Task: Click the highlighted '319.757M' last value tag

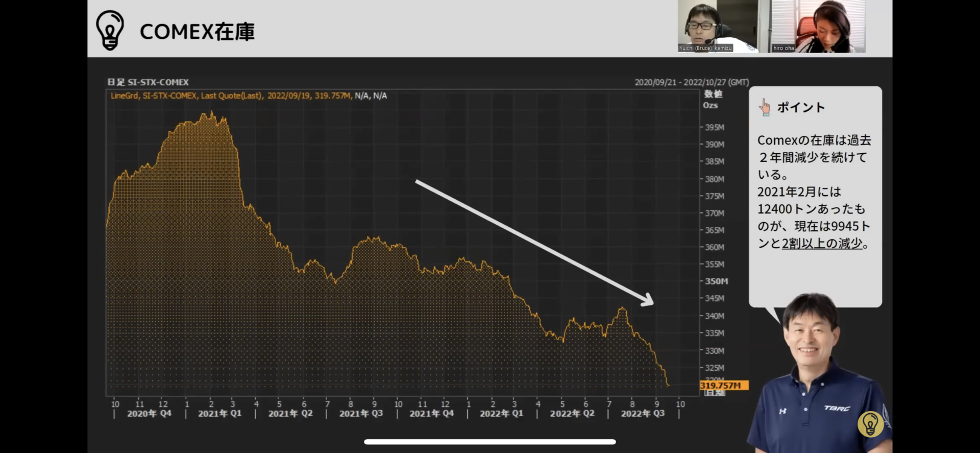Action: point(724,385)
